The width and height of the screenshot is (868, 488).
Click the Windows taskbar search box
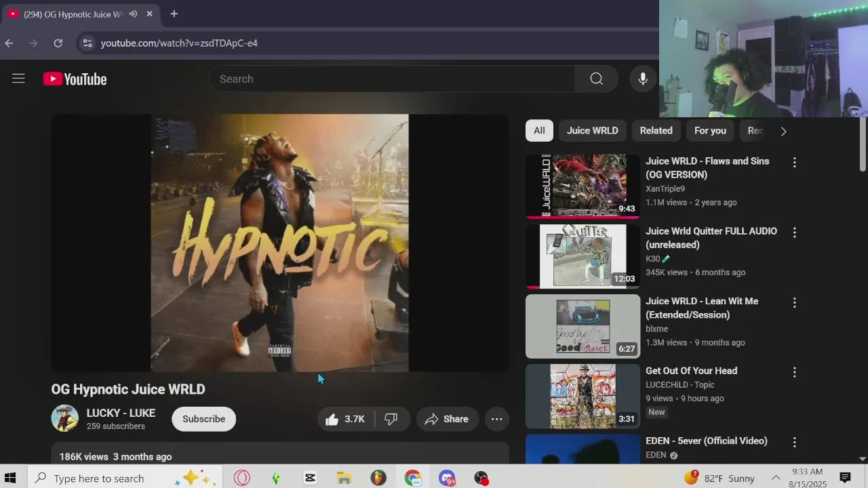[126, 478]
